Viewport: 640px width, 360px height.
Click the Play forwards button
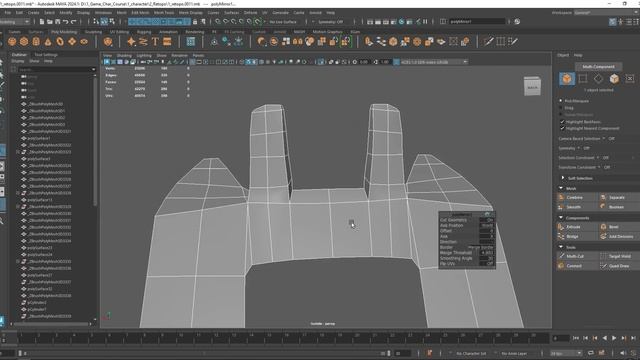click(x=614, y=338)
